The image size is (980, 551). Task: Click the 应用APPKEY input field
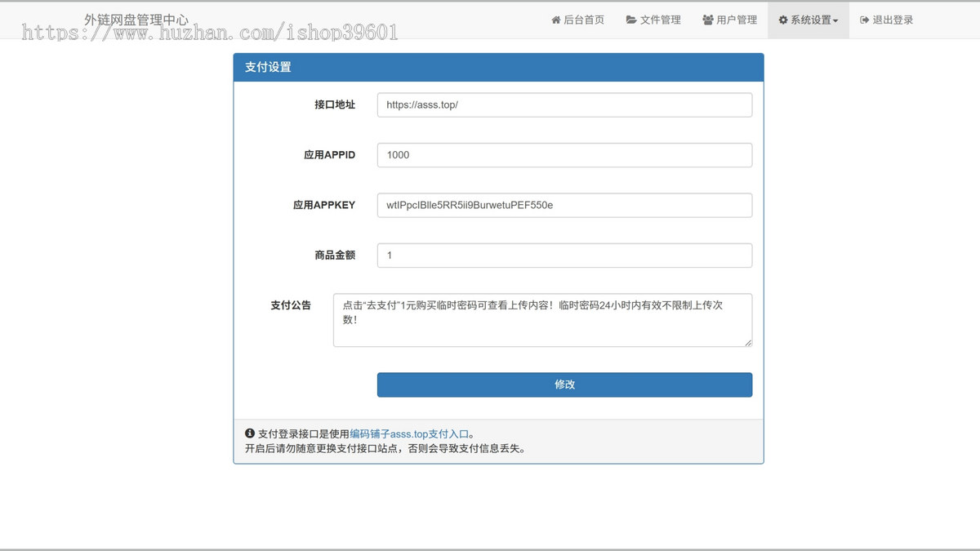pos(564,205)
